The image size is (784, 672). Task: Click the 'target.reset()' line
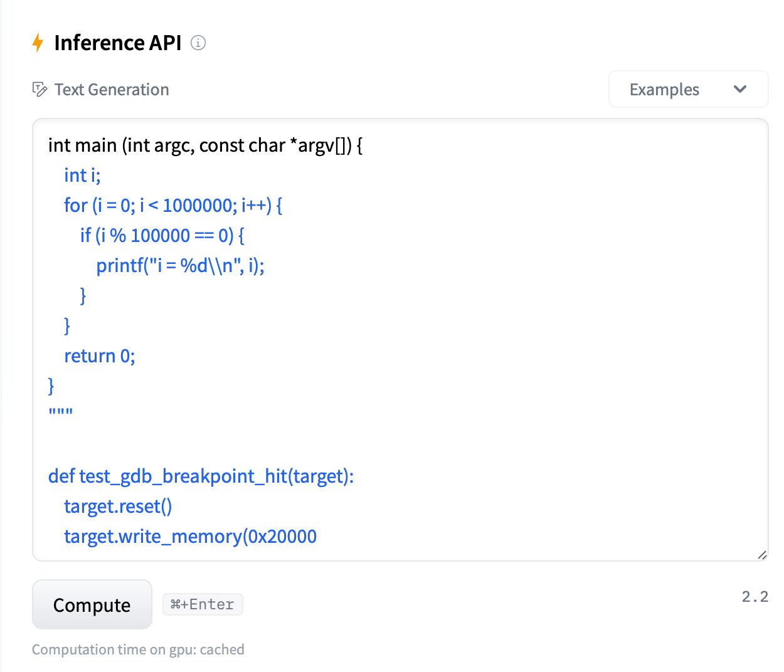coord(118,507)
